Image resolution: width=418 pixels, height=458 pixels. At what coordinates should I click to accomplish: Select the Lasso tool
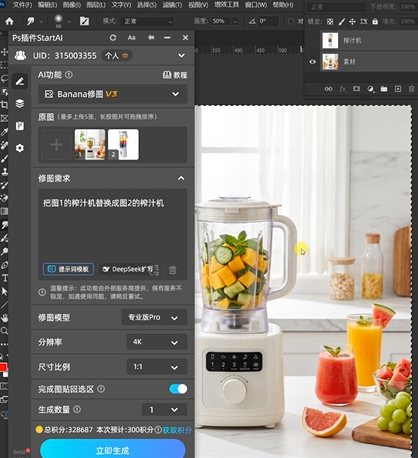(4, 79)
